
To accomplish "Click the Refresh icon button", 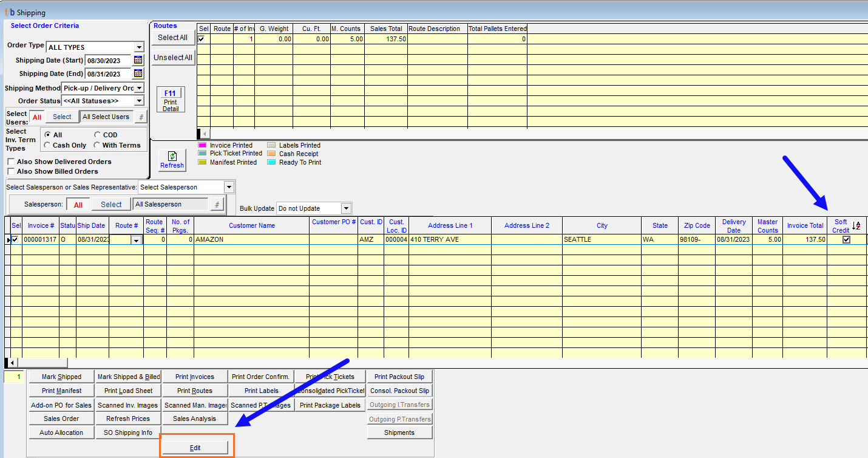I will 172,160.
